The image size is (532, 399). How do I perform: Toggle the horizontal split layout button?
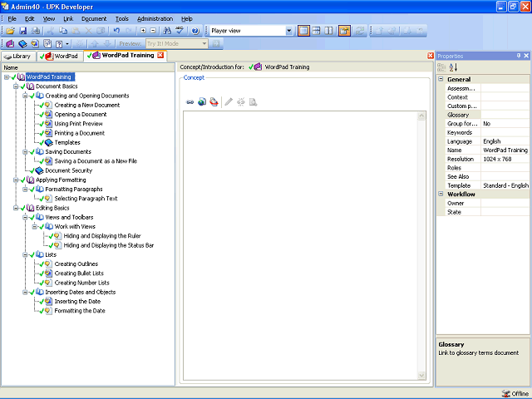316,31
